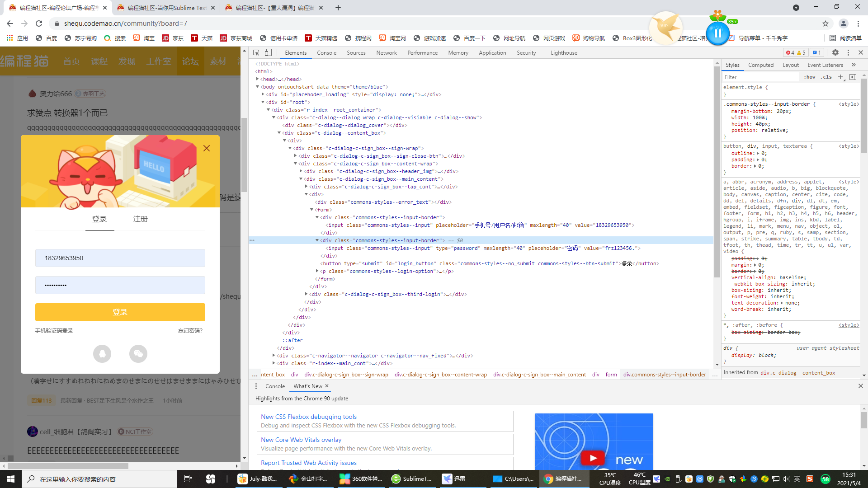Click the QQ login icon
The width and height of the screenshot is (868, 488).
102,354
